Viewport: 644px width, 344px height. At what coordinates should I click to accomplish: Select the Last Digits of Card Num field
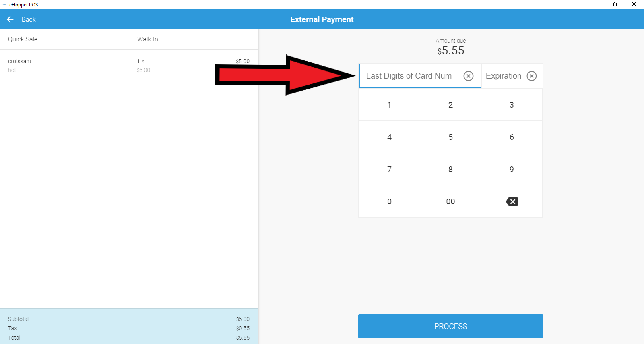tap(420, 76)
